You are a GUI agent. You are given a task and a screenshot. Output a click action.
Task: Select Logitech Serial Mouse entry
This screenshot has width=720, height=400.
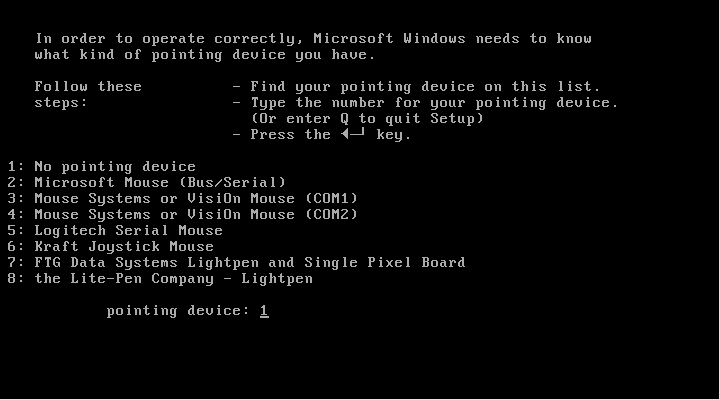coord(115,231)
